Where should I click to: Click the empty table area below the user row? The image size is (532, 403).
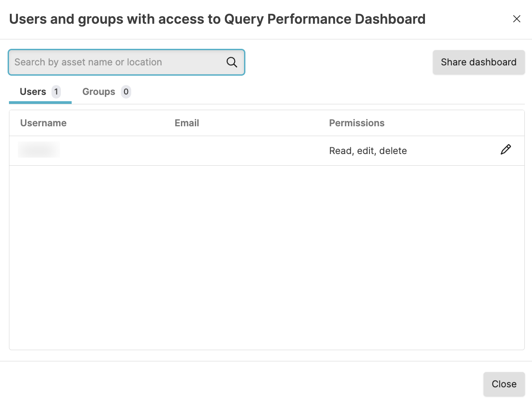tap(266, 257)
